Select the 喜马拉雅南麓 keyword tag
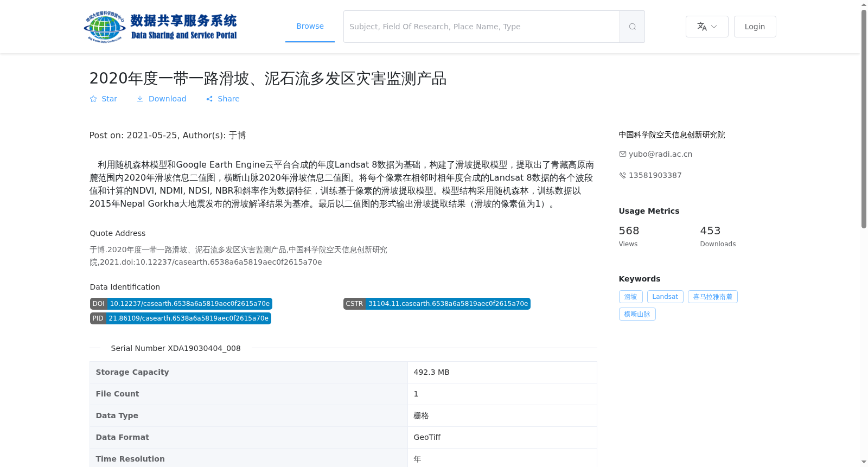The height and width of the screenshot is (467, 868). click(713, 297)
